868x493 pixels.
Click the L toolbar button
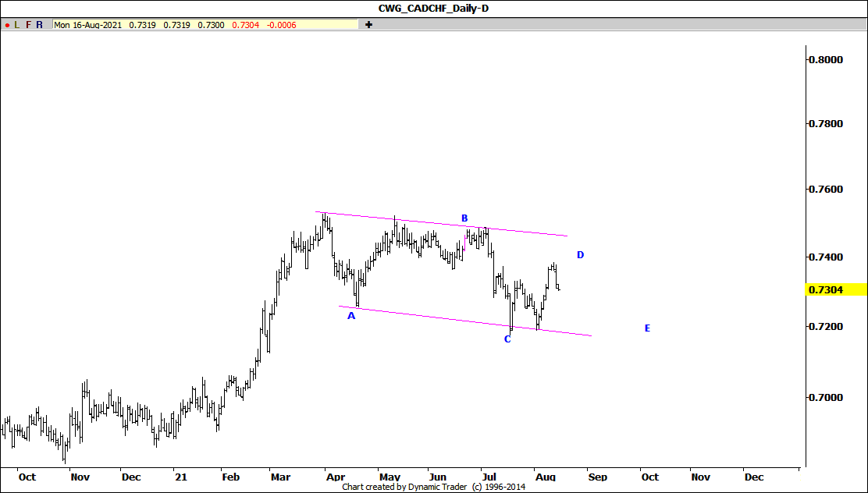[17, 25]
